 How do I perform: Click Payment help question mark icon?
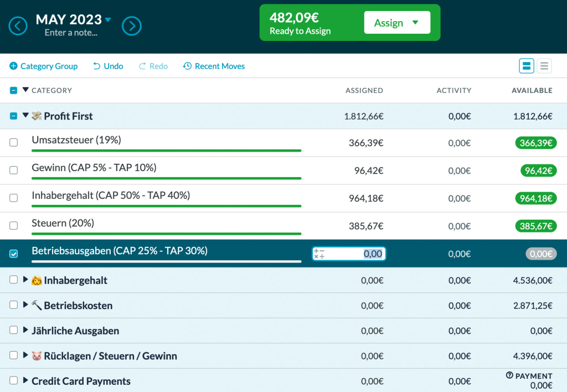509,375
